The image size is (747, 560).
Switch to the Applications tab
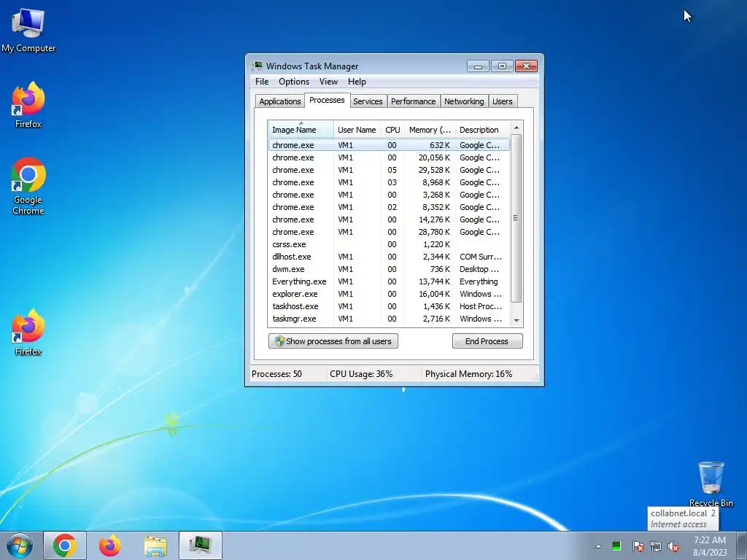pyautogui.click(x=279, y=101)
